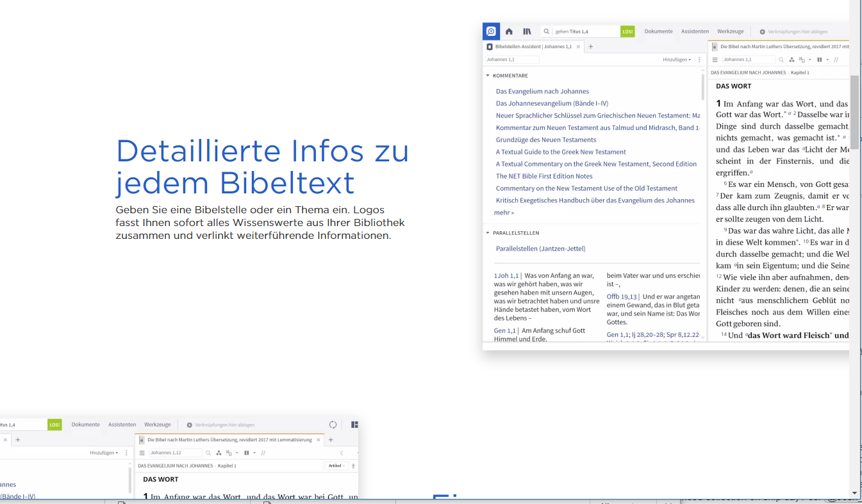
Task: Open 'Kritisch Exegetisches Handbuch' commentary link
Action: click(x=595, y=201)
